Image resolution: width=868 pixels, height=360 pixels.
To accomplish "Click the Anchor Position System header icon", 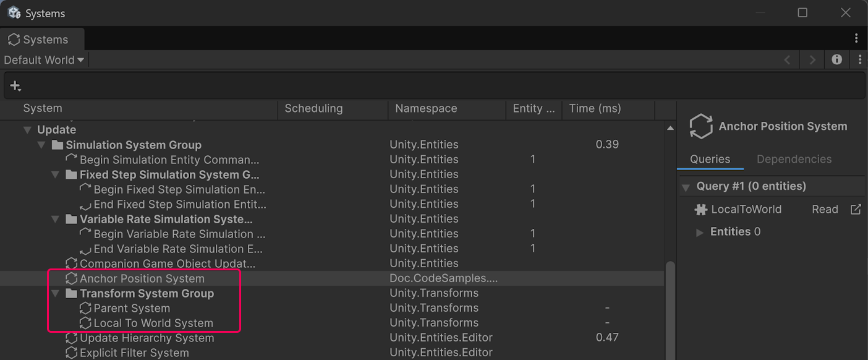I will pos(701,126).
